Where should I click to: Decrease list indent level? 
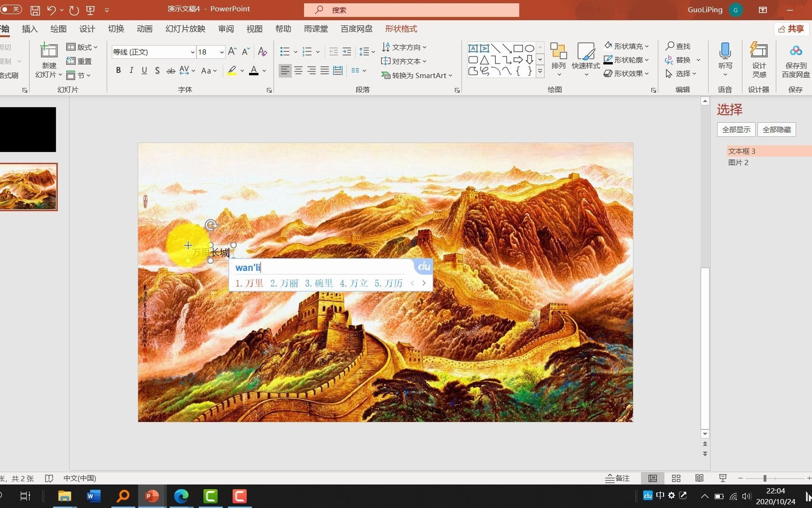click(x=334, y=52)
